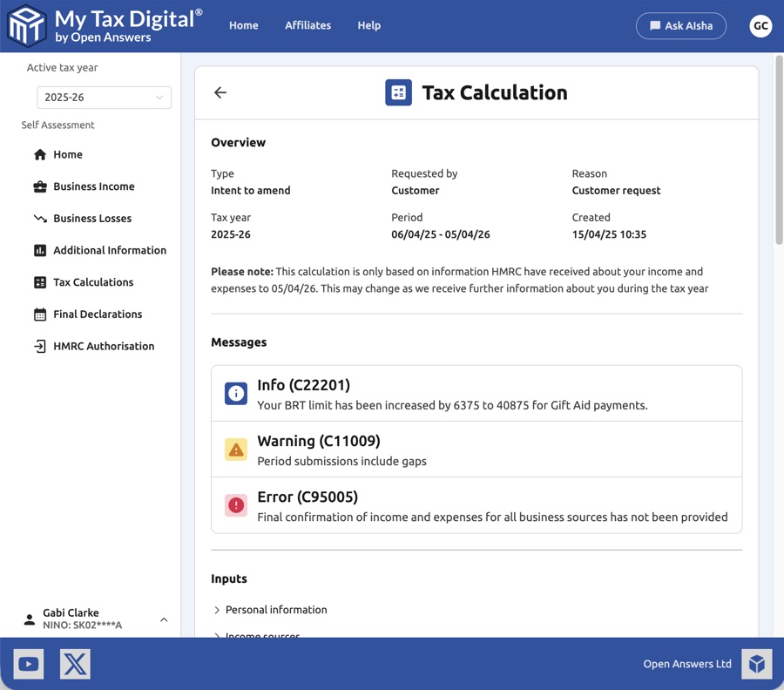Collapse the Gabi Clarke user panel

click(x=163, y=619)
